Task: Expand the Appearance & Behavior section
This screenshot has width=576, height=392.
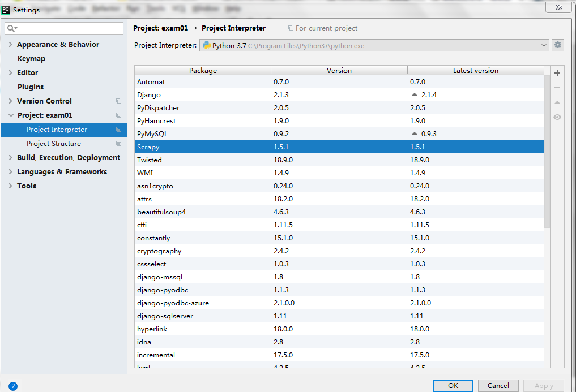Action: [x=11, y=45]
